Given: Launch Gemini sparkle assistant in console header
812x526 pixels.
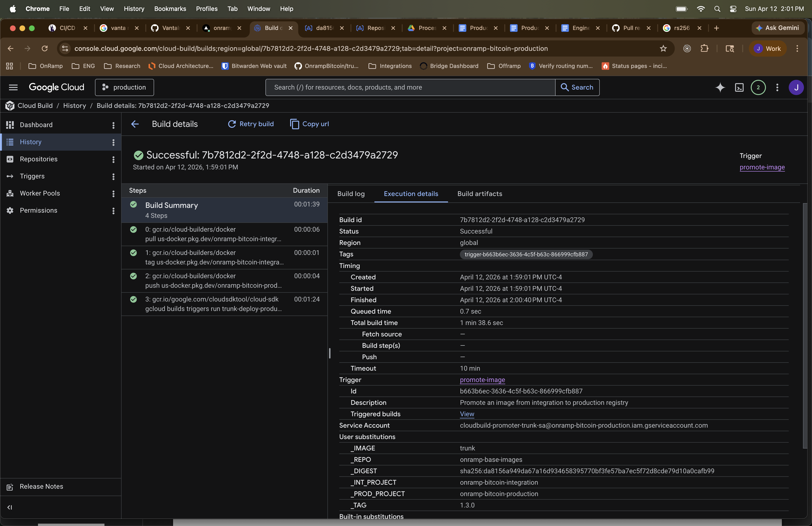Looking at the screenshot, I should point(720,87).
